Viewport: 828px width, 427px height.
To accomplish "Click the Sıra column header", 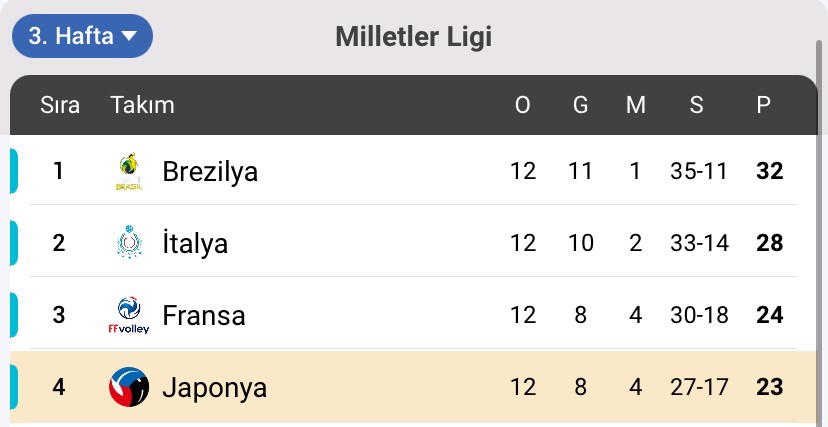I will (x=60, y=105).
